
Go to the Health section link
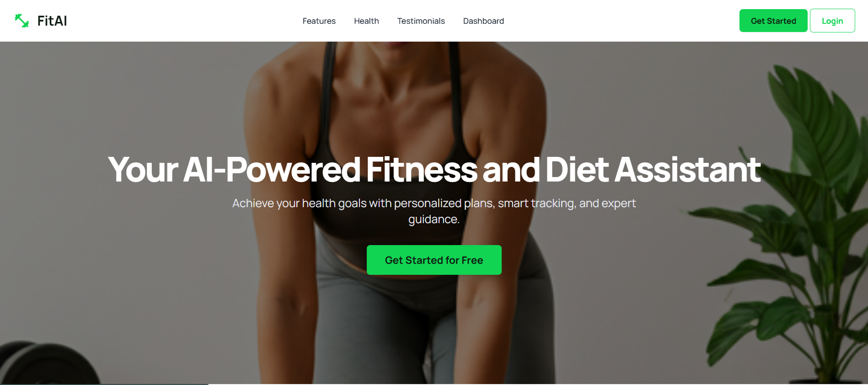pyautogui.click(x=366, y=21)
